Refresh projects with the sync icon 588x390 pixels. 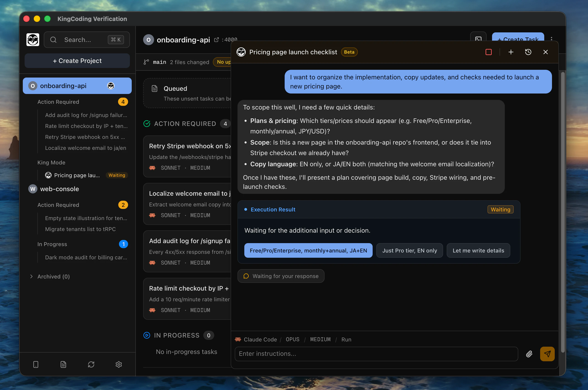(91, 364)
